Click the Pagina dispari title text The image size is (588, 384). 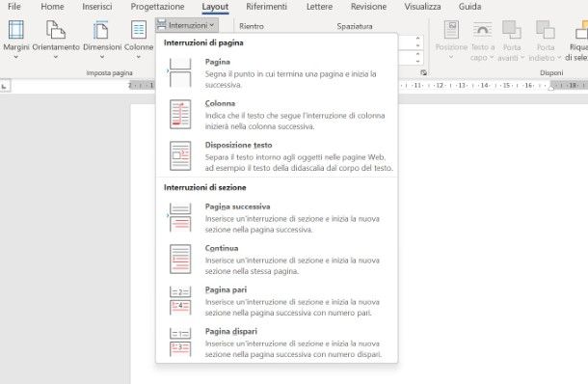tap(231, 332)
